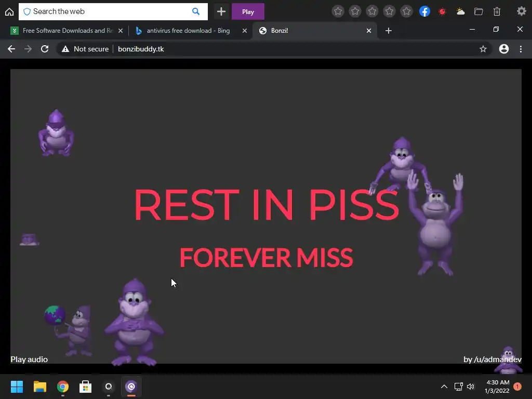Click the Play audio link
The height and width of the screenshot is (399, 532).
29,360
